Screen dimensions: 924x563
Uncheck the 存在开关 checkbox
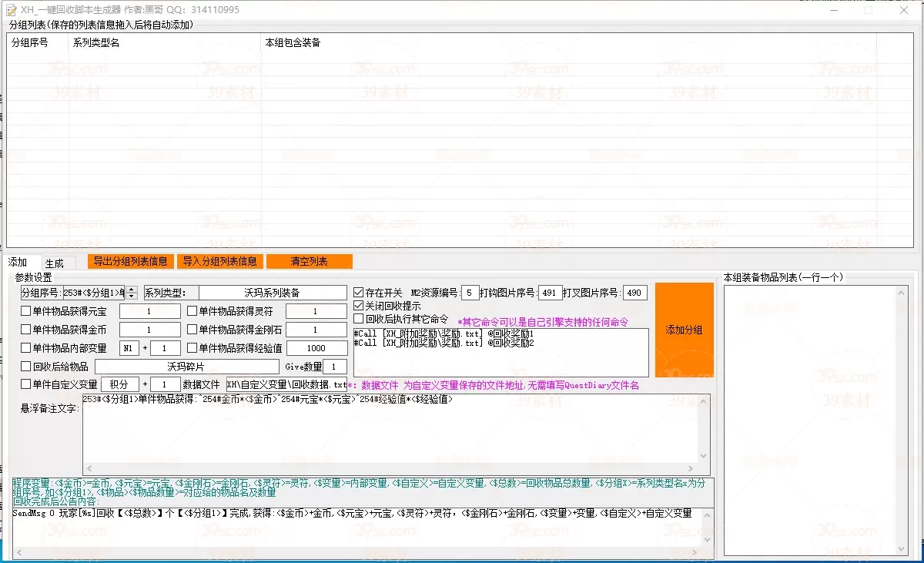[x=358, y=293]
